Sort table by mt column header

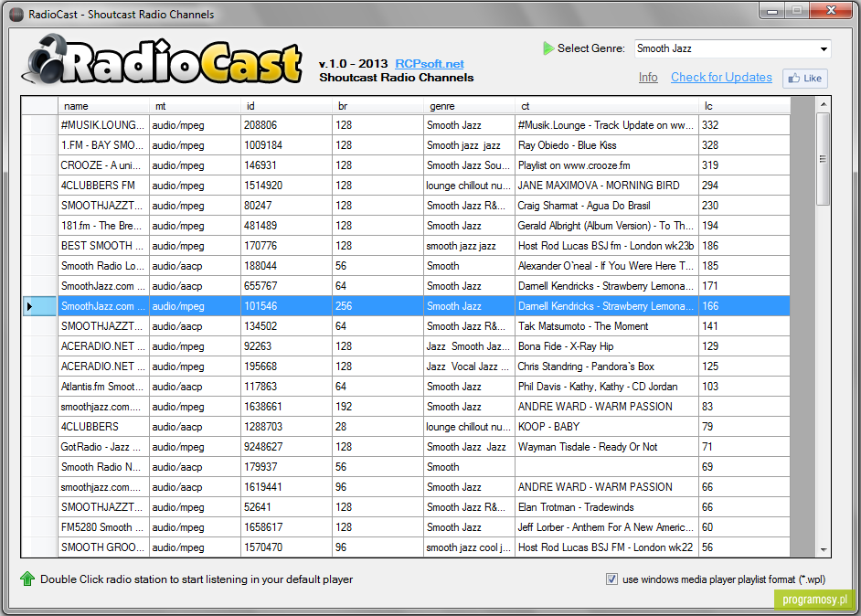pyautogui.click(x=195, y=106)
